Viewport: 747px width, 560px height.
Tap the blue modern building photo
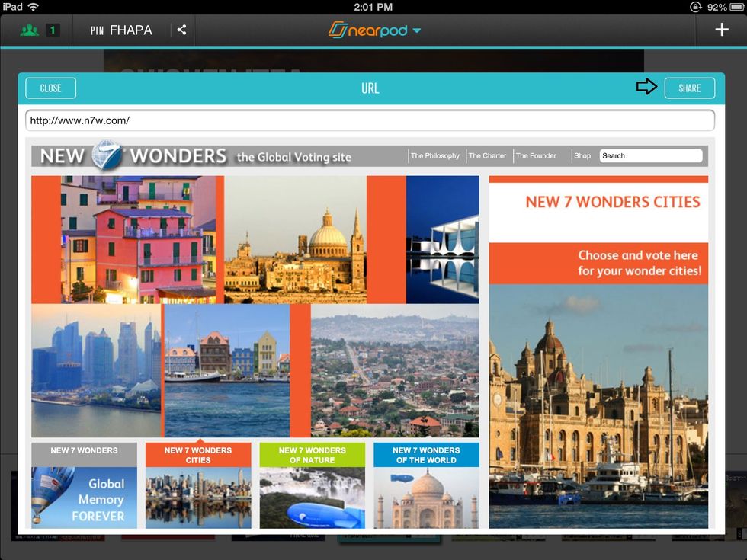[x=443, y=239]
